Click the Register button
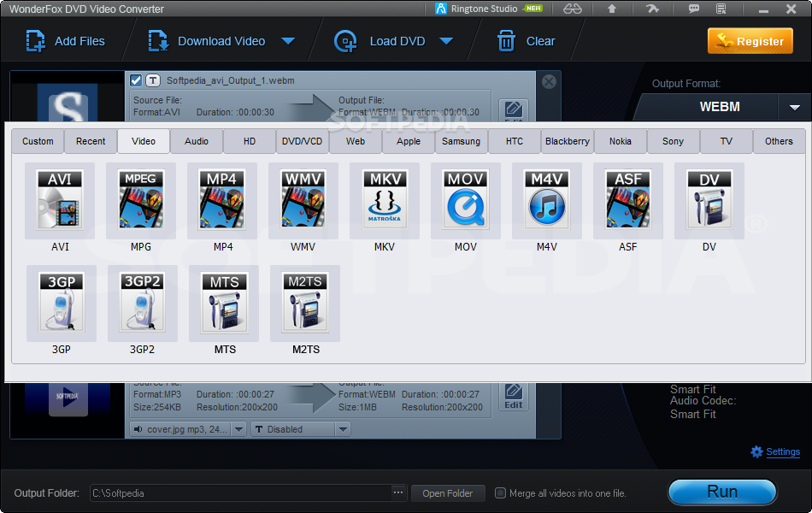This screenshot has width=812, height=513. (x=750, y=41)
